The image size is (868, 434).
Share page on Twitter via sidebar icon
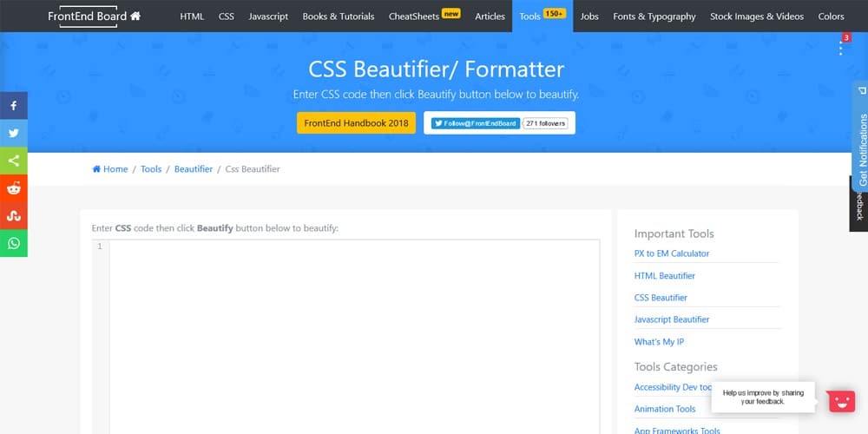(x=13, y=134)
